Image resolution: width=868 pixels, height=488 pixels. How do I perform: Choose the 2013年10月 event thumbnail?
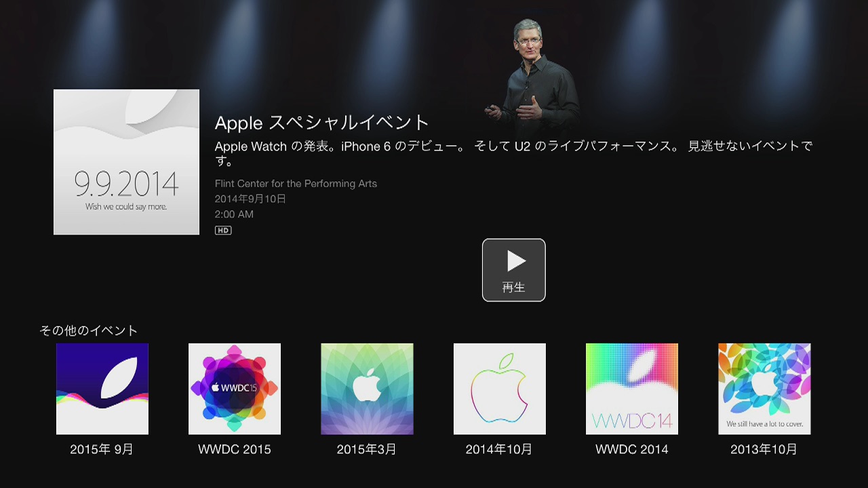764,389
